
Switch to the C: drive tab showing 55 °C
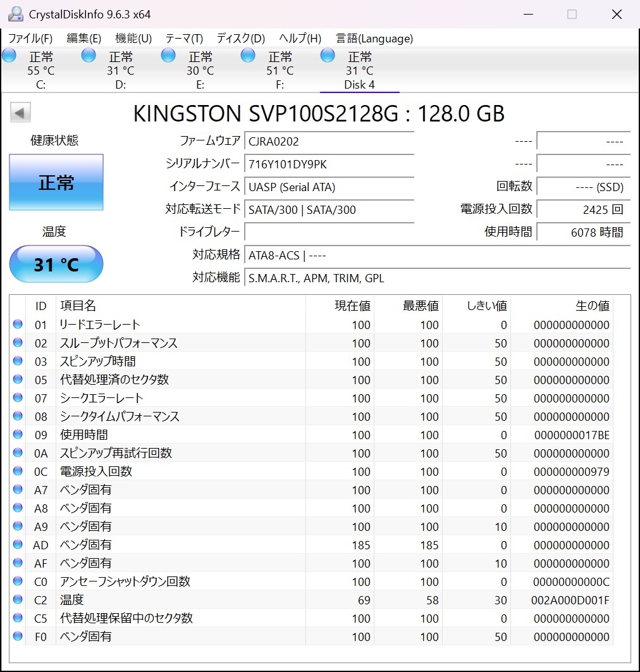click(40, 70)
